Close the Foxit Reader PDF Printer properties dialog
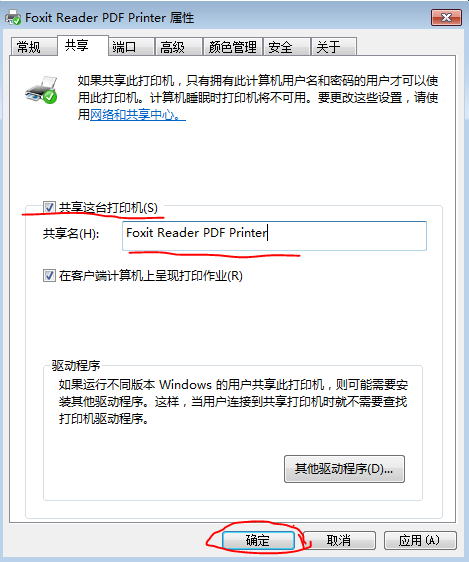This screenshot has height=562, width=469. click(446, 18)
